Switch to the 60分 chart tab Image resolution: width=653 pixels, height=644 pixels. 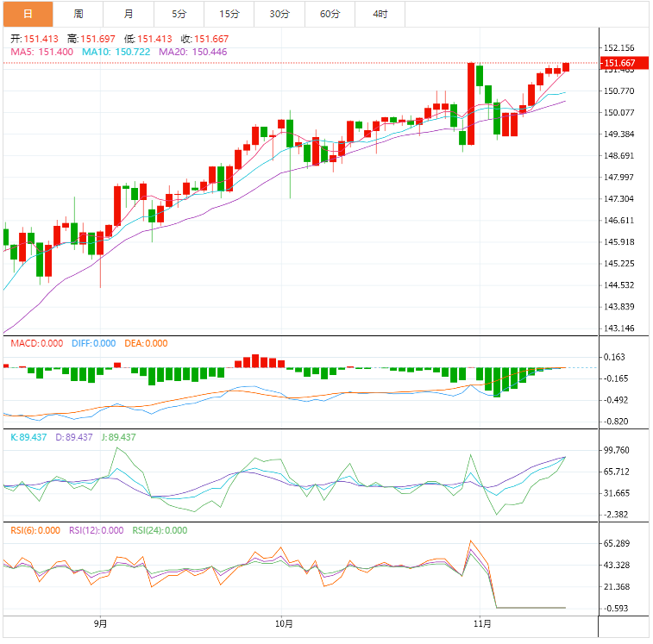(330, 14)
